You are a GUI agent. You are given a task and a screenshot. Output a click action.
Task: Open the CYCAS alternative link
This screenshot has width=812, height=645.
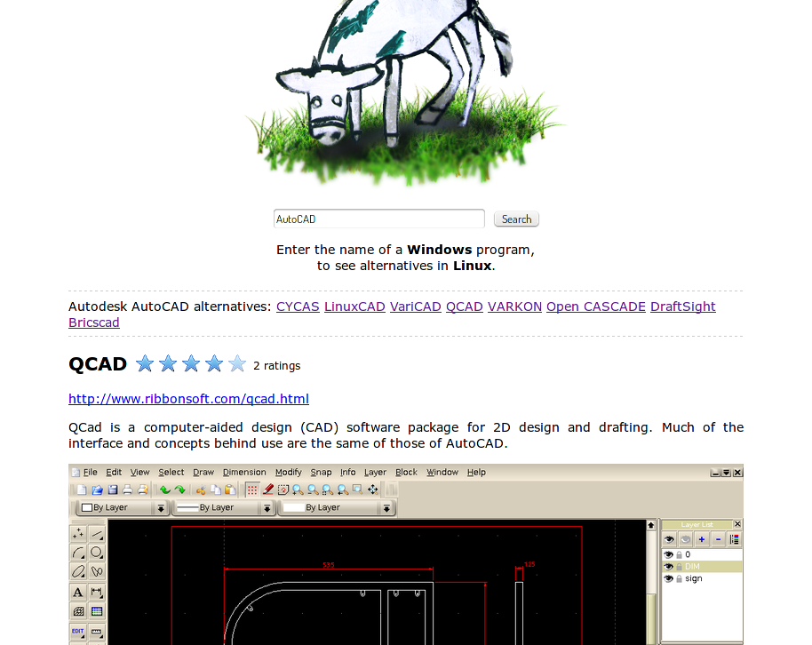[298, 307]
